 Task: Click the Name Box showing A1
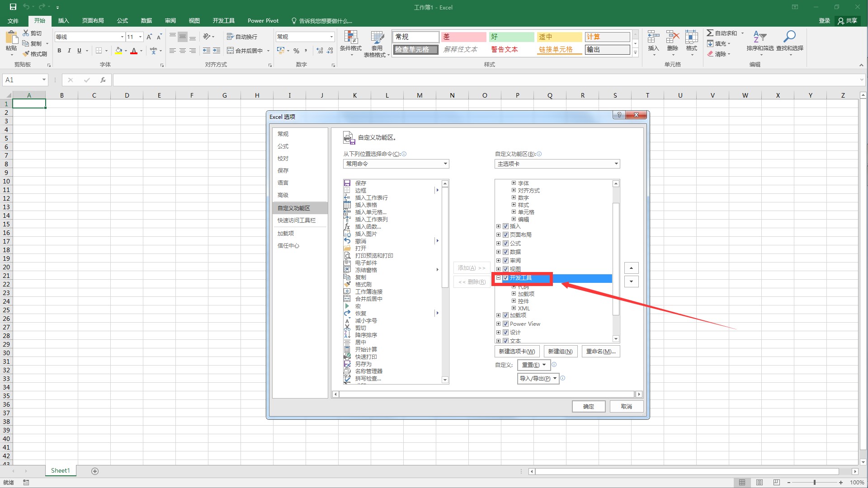tap(22, 80)
